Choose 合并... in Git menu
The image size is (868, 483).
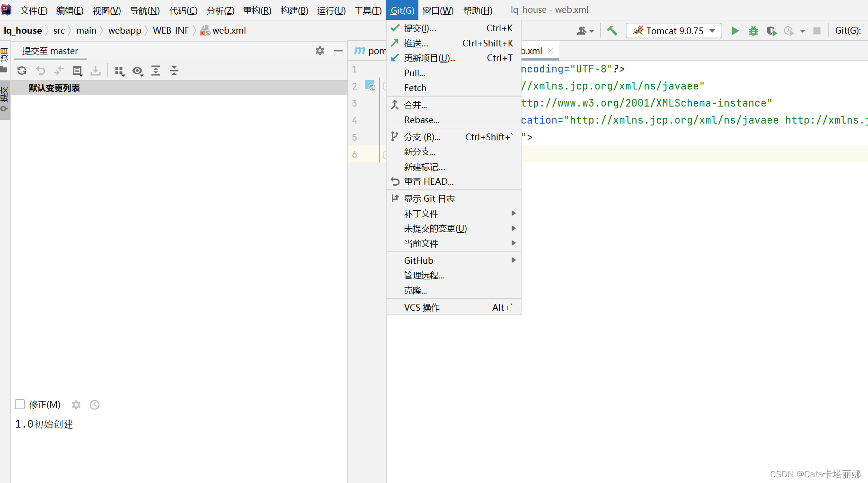tap(454, 105)
